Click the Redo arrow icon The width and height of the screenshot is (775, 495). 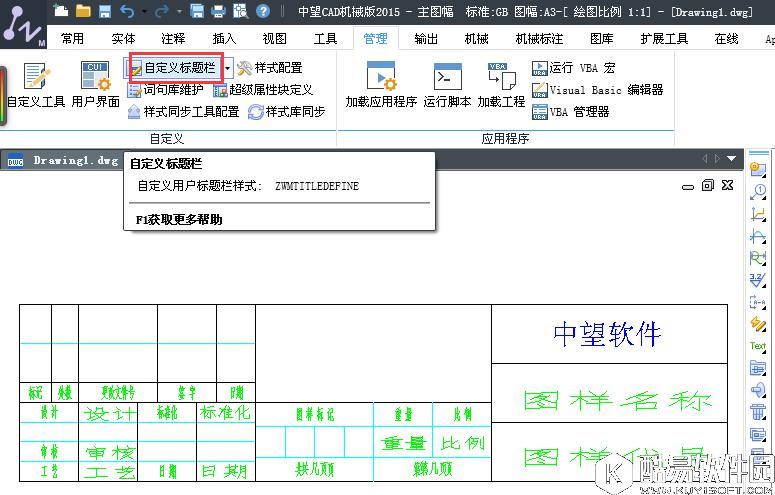[162, 11]
